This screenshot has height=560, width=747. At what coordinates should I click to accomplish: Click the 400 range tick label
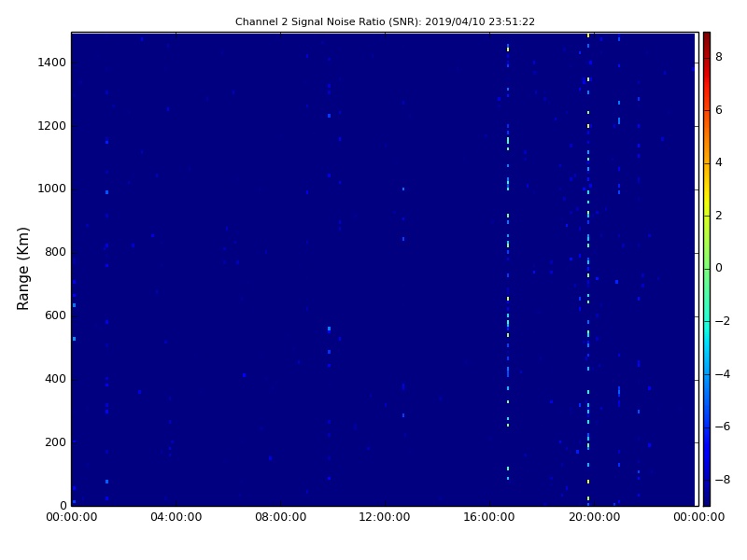click(55, 379)
